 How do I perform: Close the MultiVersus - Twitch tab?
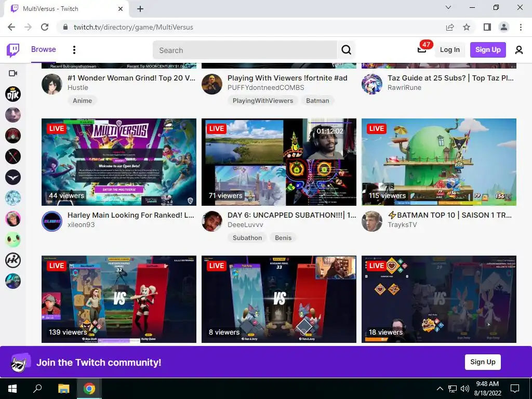coord(121,9)
